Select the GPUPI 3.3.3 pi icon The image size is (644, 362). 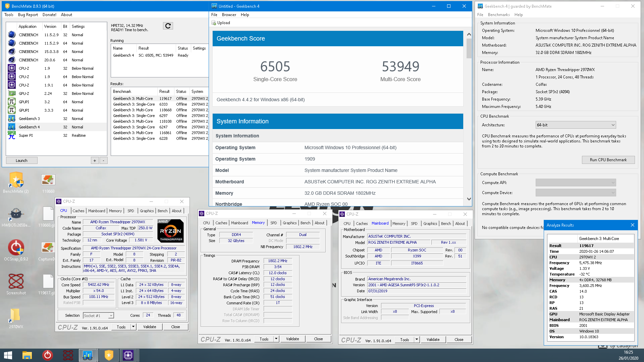pos(12,110)
